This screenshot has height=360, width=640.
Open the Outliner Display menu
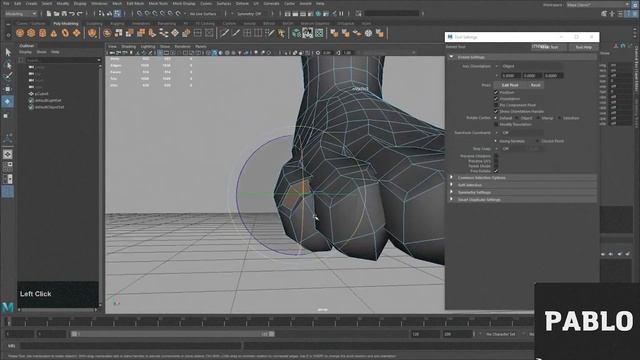[25, 52]
